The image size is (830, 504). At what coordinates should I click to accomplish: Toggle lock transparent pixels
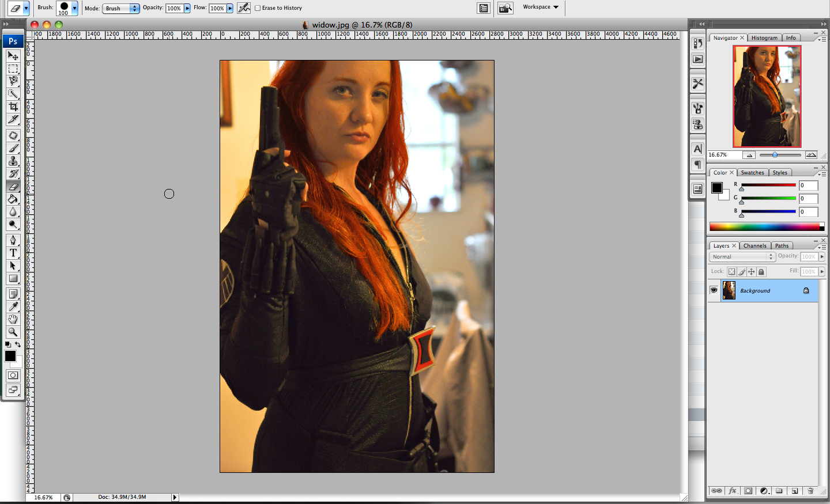731,272
